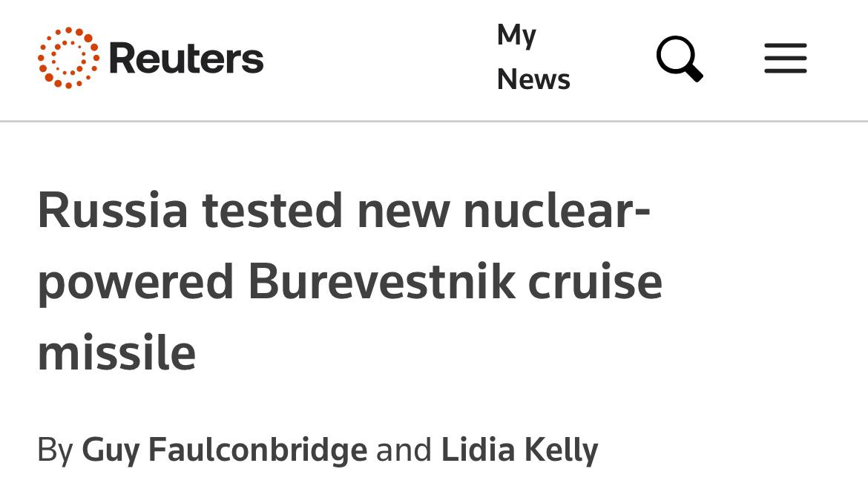This screenshot has height=486, width=868.
Task: Click the word "new" in the headline
Action: pos(404,210)
